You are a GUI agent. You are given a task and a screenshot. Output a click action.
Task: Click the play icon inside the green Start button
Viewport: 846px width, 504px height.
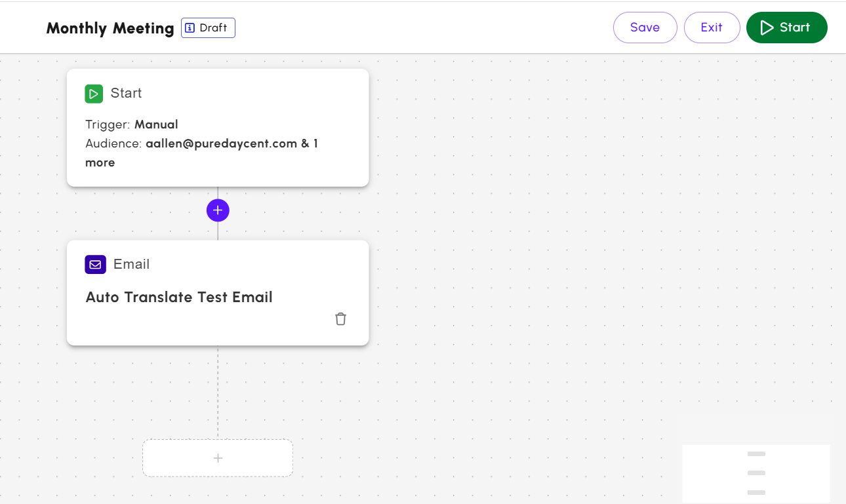tap(767, 28)
